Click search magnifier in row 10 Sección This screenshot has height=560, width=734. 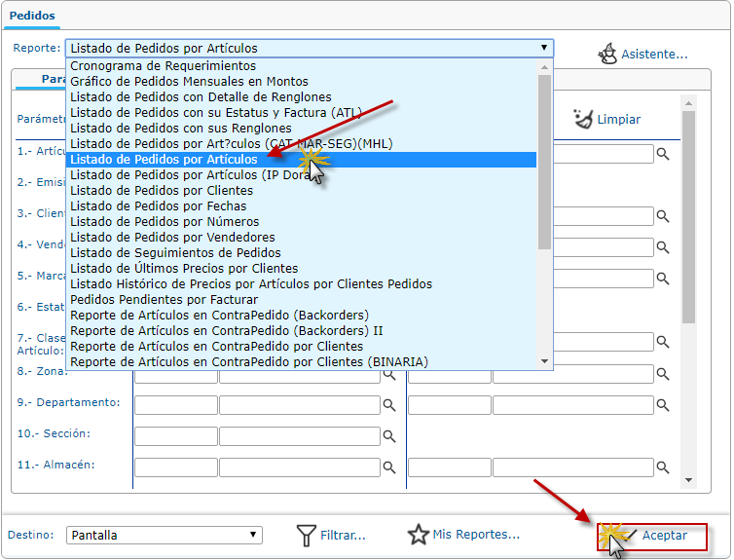pos(389,436)
